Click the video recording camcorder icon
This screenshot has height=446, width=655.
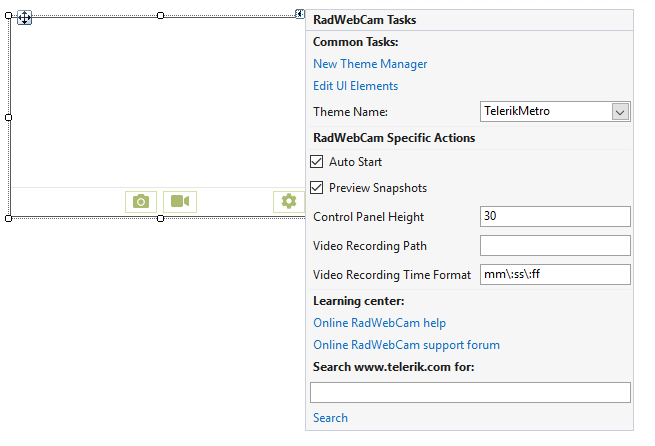click(180, 202)
